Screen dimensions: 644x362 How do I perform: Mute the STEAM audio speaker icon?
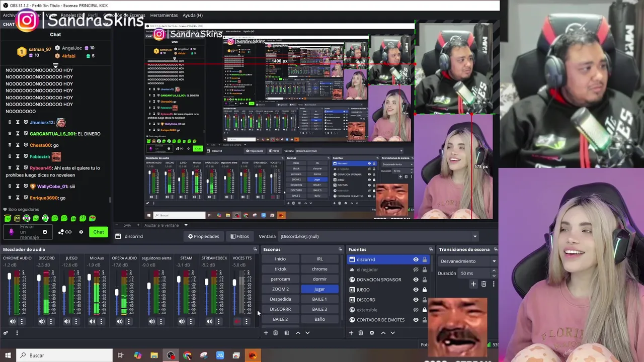click(x=182, y=321)
